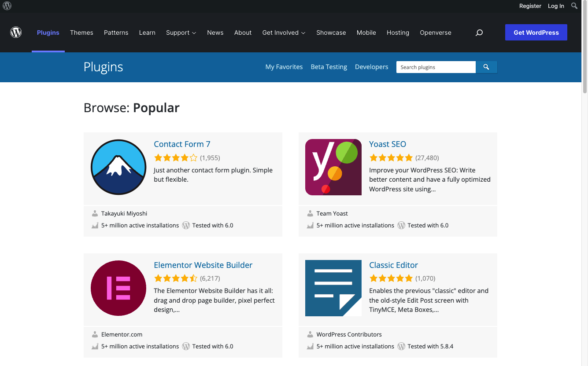Click the author icon beside Elementor.com

95,334
